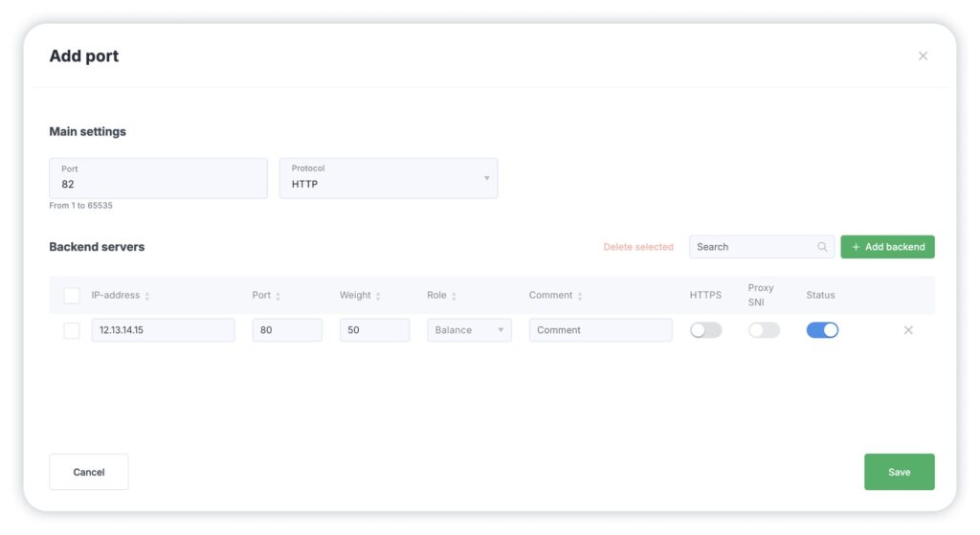
Task: Click the 'From 1 to 65535' hint
Action: click(x=80, y=206)
